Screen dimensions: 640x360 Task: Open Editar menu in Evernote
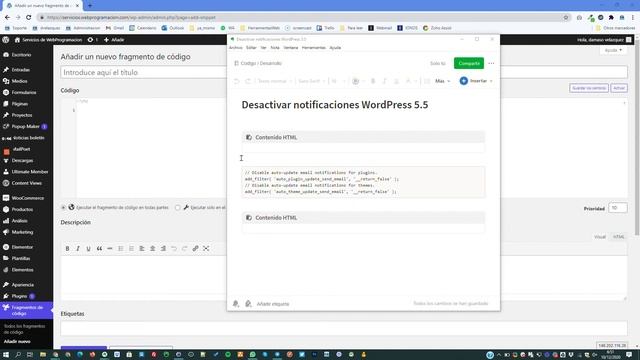[251, 48]
